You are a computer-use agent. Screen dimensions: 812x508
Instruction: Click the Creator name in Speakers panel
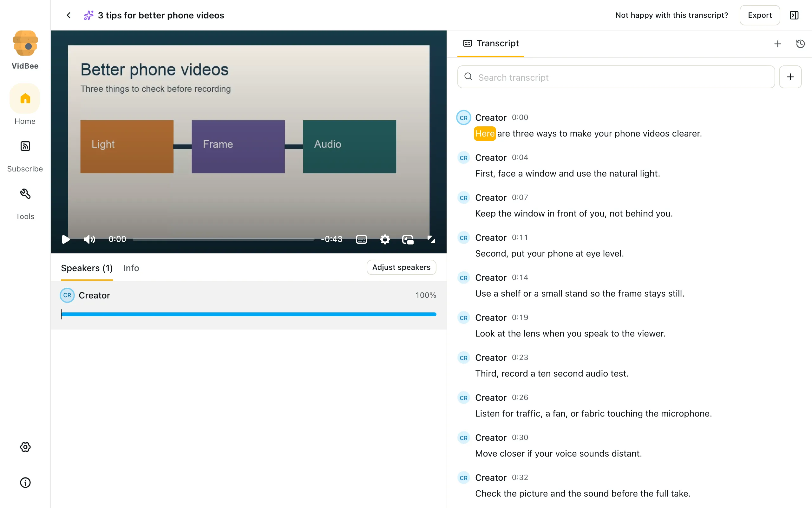(94, 295)
